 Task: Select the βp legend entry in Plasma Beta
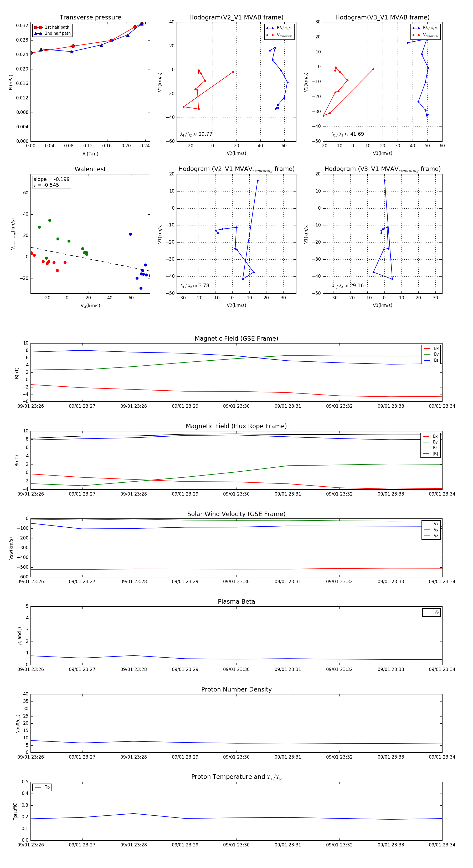(432, 612)
